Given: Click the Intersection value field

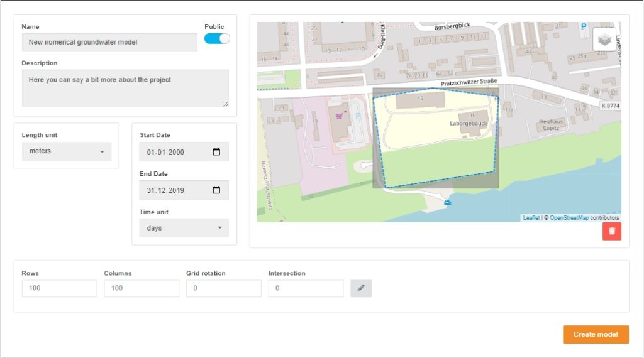Looking at the screenshot, I should point(306,288).
